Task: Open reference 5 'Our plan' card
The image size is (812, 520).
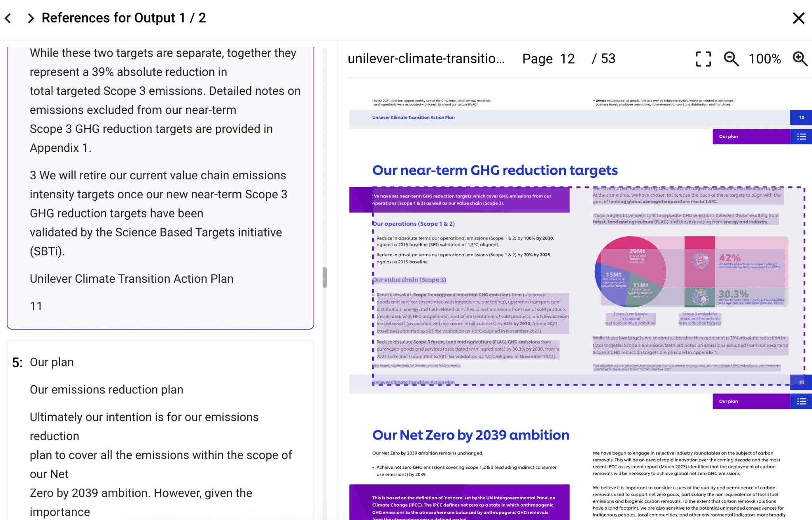Action: pyautogui.click(x=161, y=430)
